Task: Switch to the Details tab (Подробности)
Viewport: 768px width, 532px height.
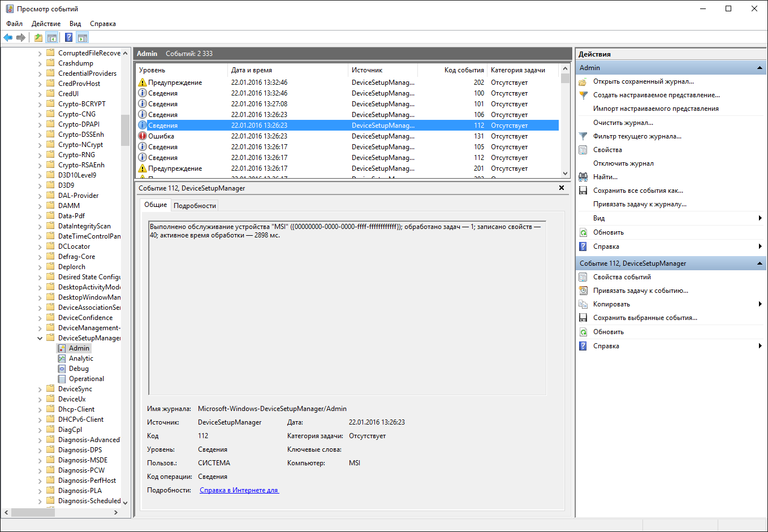Action: point(195,206)
